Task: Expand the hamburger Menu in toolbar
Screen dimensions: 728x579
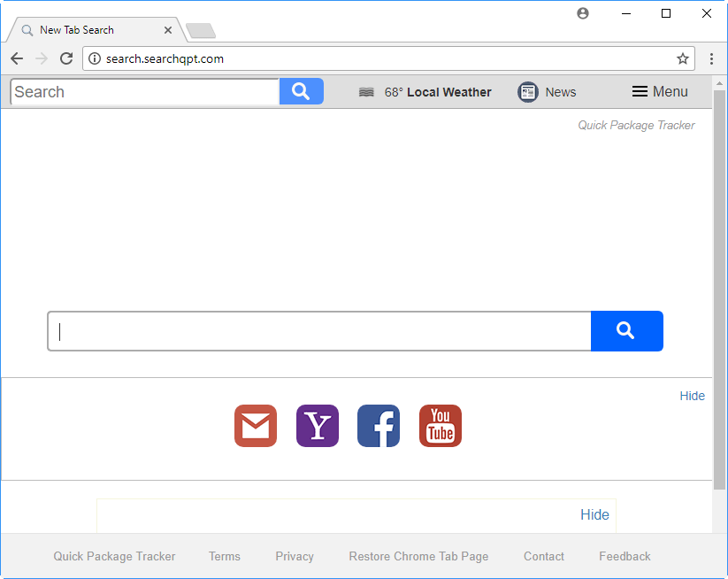Action: point(659,91)
